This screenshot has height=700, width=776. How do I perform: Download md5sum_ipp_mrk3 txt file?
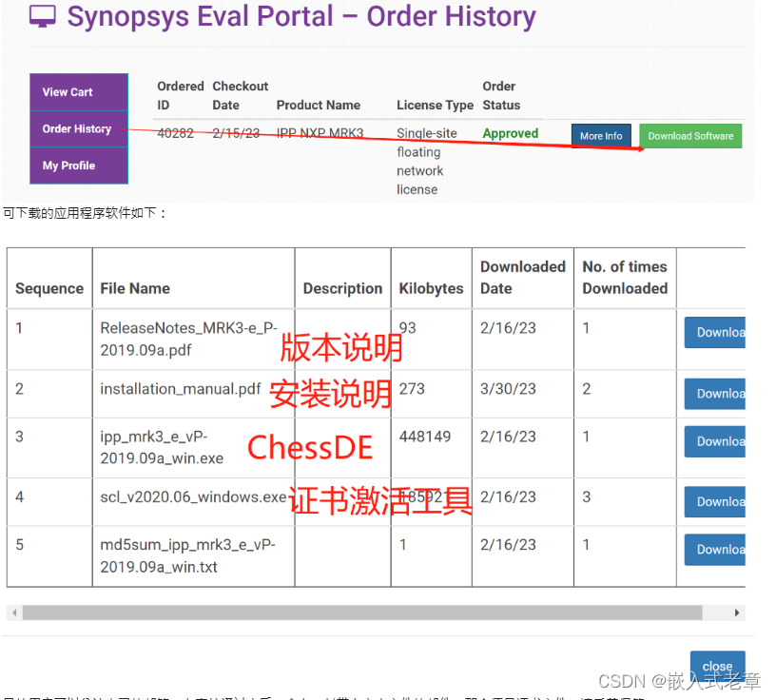tap(714, 549)
